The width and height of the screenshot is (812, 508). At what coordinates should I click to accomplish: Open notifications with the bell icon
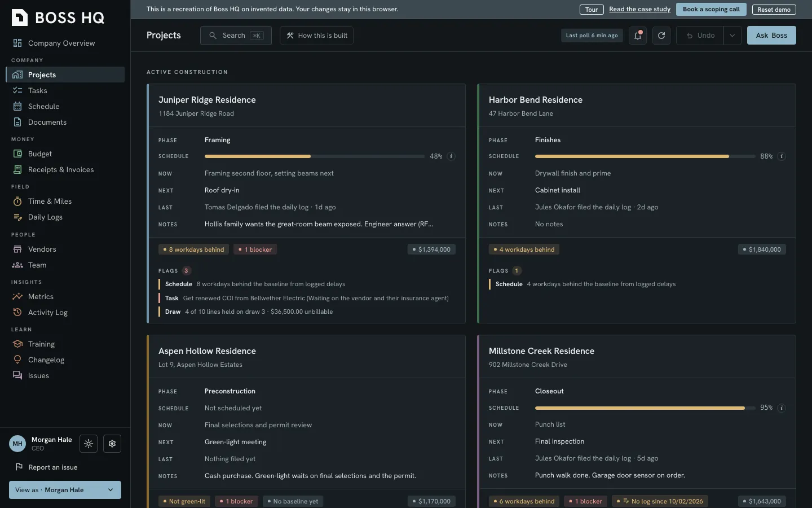coord(638,36)
